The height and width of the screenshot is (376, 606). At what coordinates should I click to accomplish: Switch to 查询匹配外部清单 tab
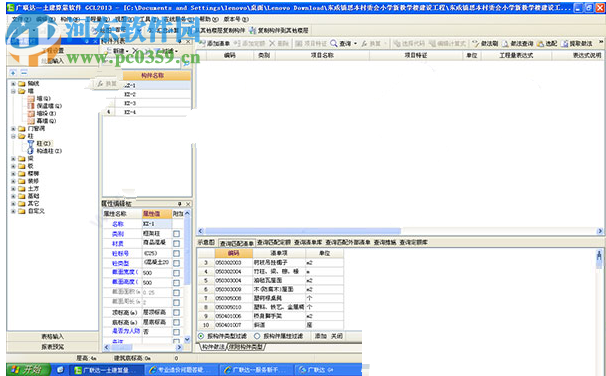pyautogui.click(x=348, y=243)
